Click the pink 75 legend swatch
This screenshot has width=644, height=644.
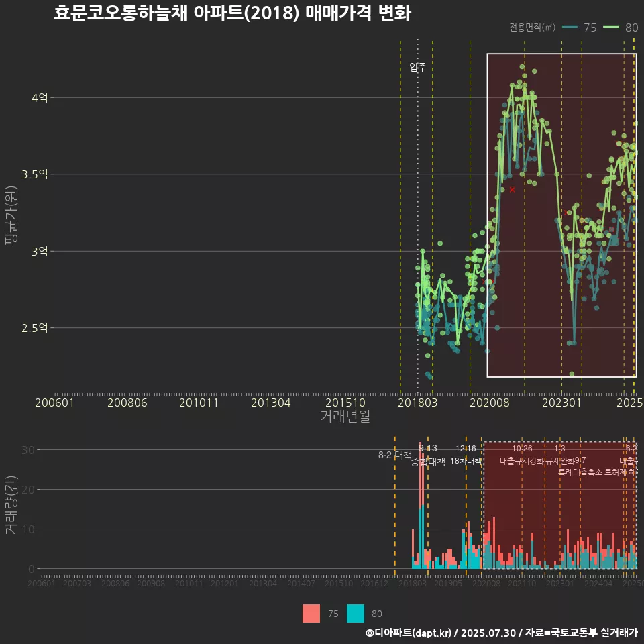[x=311, y=614]
